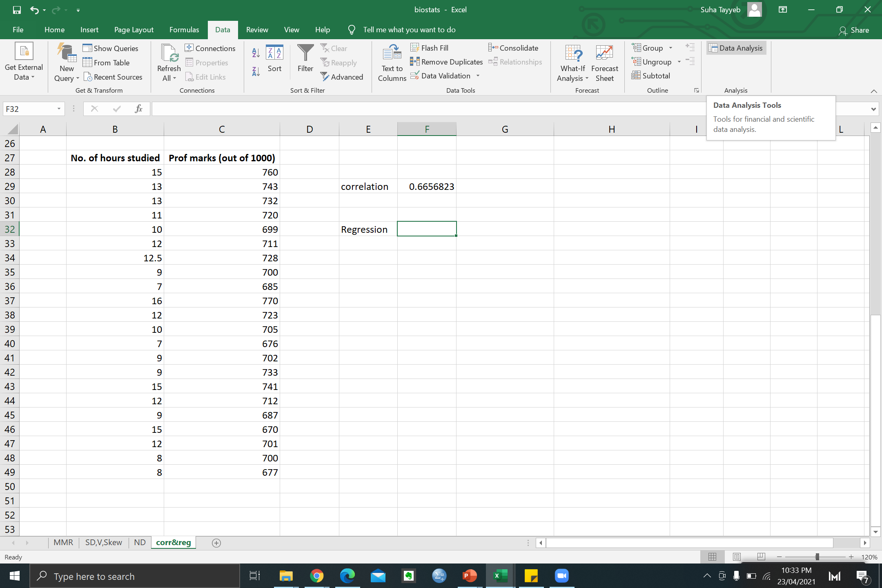Sort ascending A to Z
Screen dimensions: 882x588
(x=256, y=52)
